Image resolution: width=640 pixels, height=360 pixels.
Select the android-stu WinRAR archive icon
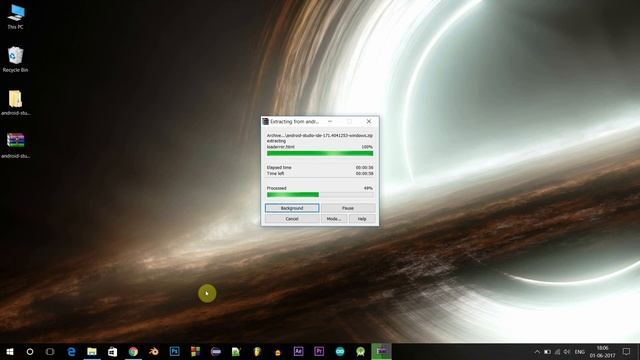(16, 146)
